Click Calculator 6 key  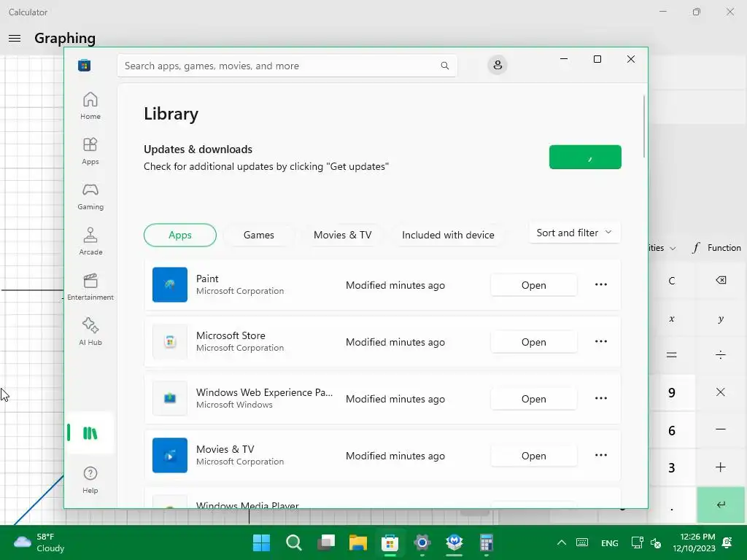point(672,430)
